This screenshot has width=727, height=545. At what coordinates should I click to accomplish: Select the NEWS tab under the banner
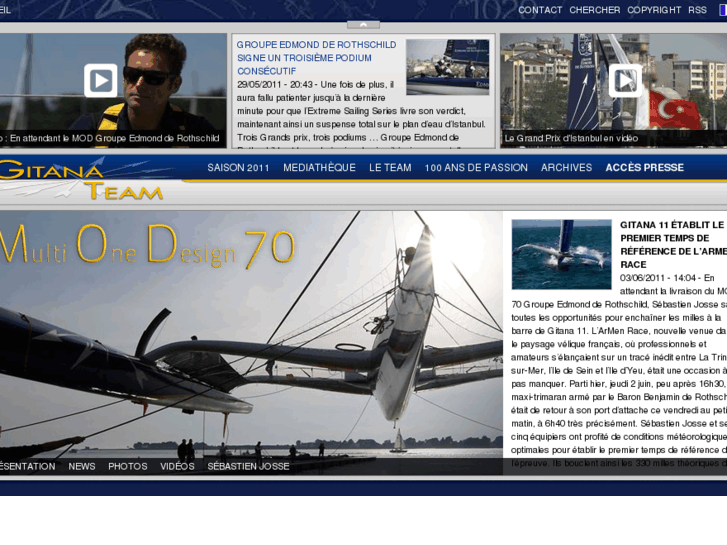point(82,466)
